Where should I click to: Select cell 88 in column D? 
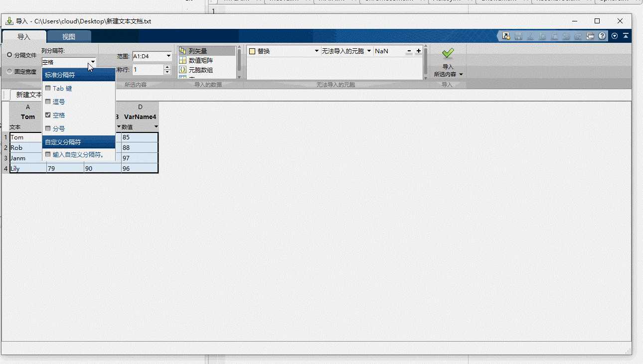click(x=140, y=148)
